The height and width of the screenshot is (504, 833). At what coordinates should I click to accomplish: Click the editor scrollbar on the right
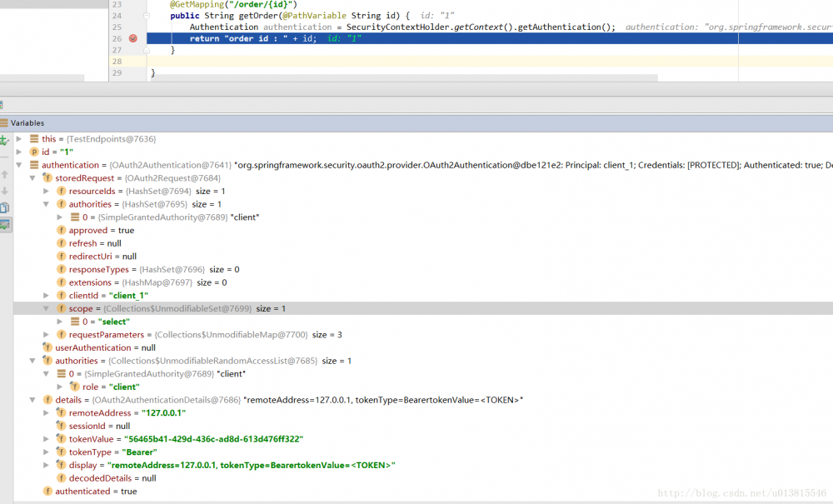coord(829,37)
